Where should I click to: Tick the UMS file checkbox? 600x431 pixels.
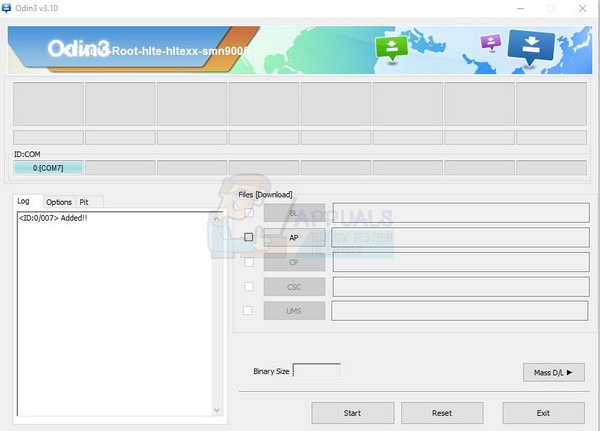pyautogui.click(x=248, y=310)
